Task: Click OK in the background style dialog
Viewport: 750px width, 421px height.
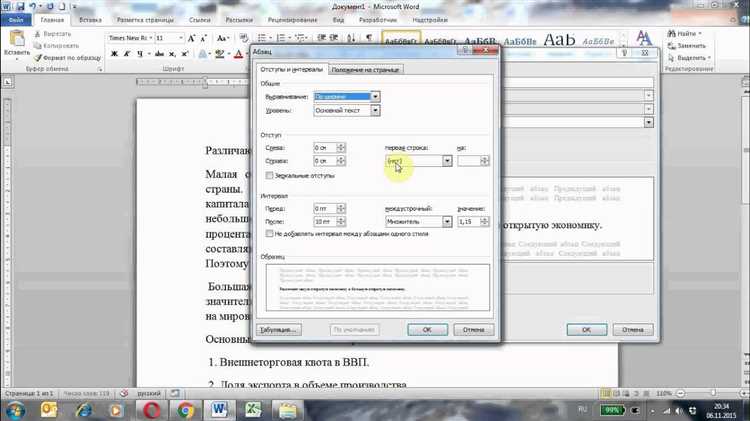Action: [587, 330]
